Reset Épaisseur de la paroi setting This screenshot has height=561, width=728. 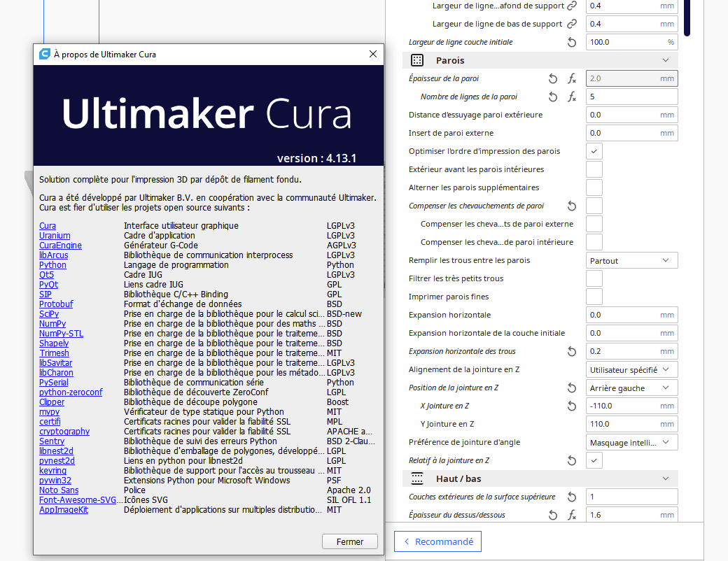tap(552, 78)
